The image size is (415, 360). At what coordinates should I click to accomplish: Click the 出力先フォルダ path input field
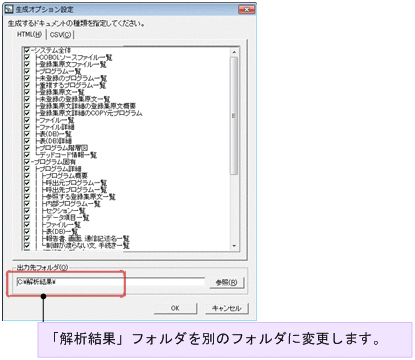tap(110, 282)
